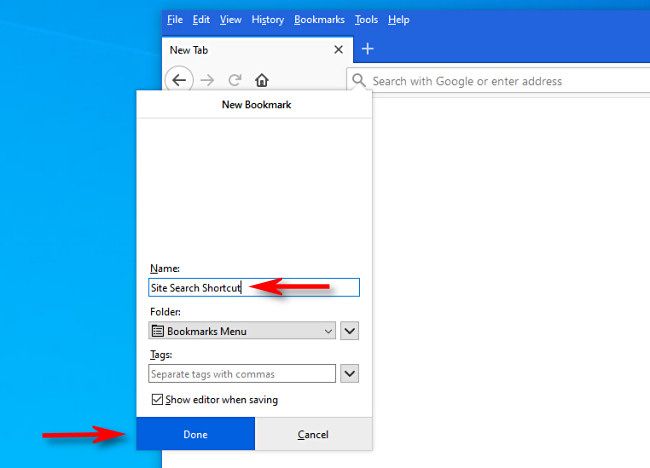
Task: Click the Name input field
Action: [x=254, y=287]
